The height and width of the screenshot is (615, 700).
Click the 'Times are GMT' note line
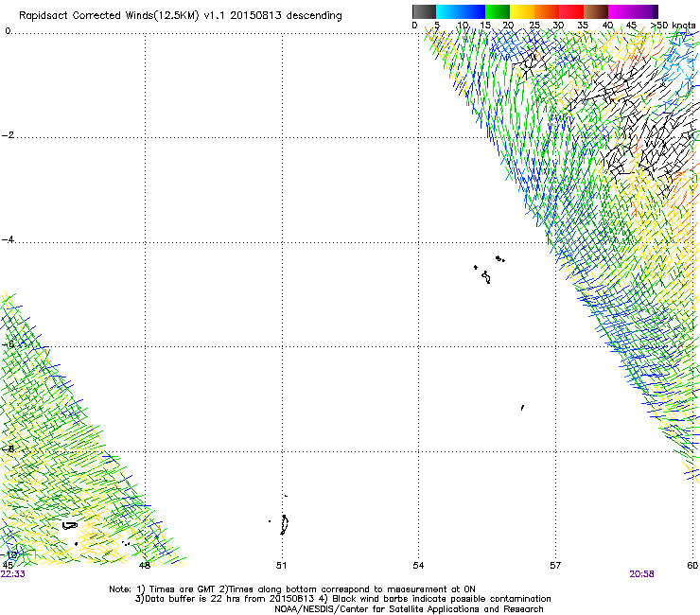pos(292,589)
